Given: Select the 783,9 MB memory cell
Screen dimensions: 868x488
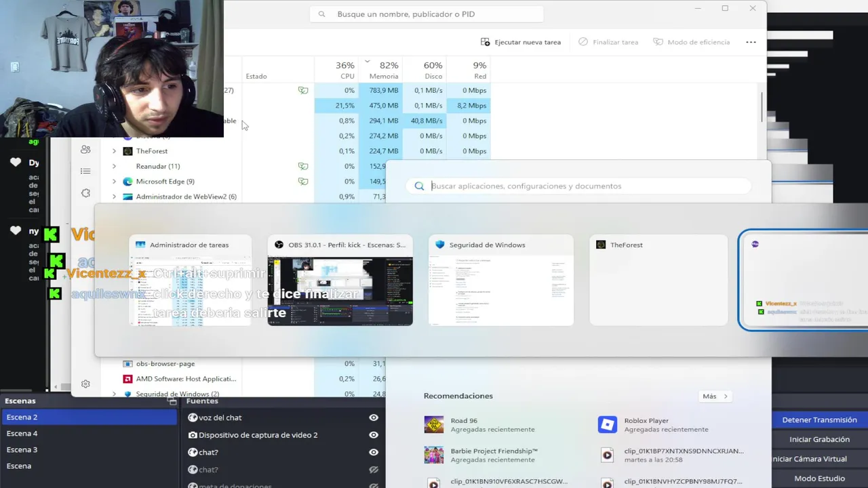Looking at the screenshot, I should (382, 90).
